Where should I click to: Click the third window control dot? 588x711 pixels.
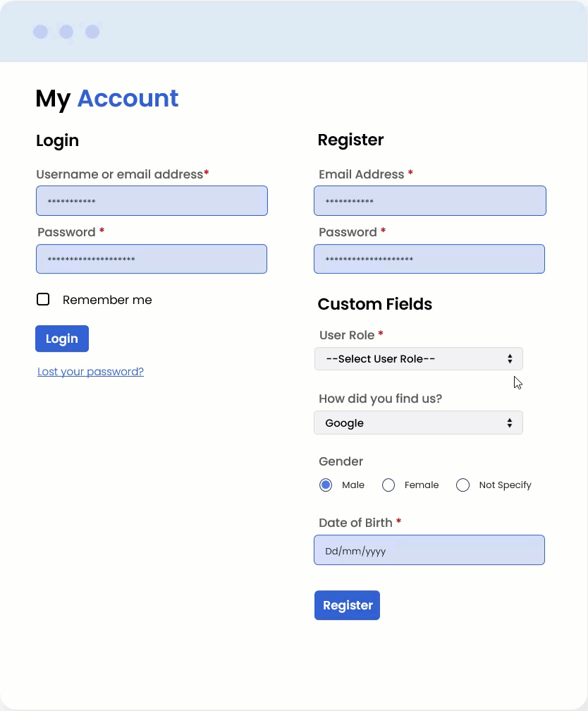(x=92, y=32)
